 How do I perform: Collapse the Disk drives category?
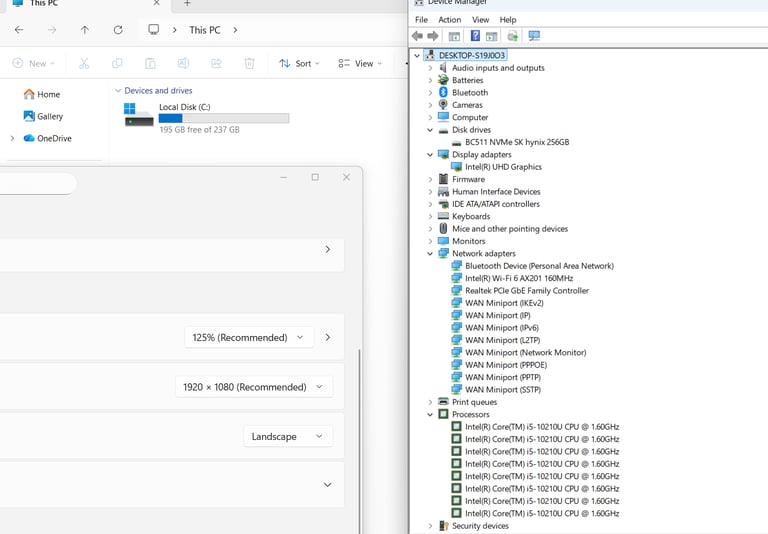click(x=430, y=130)
